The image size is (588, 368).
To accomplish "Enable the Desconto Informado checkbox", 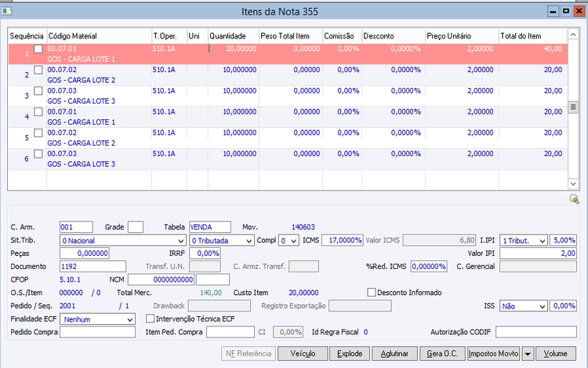I will [372, 293].
